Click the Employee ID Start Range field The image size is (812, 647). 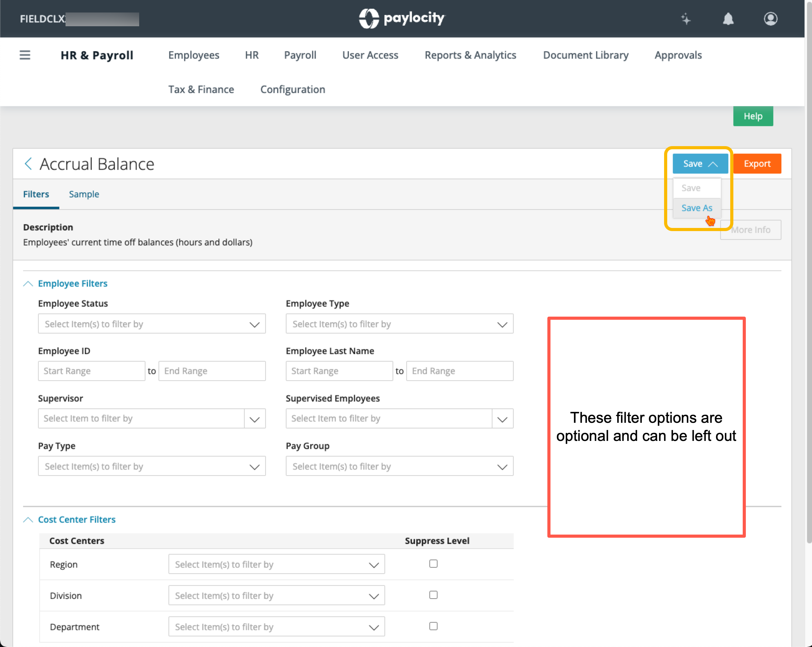91,371
